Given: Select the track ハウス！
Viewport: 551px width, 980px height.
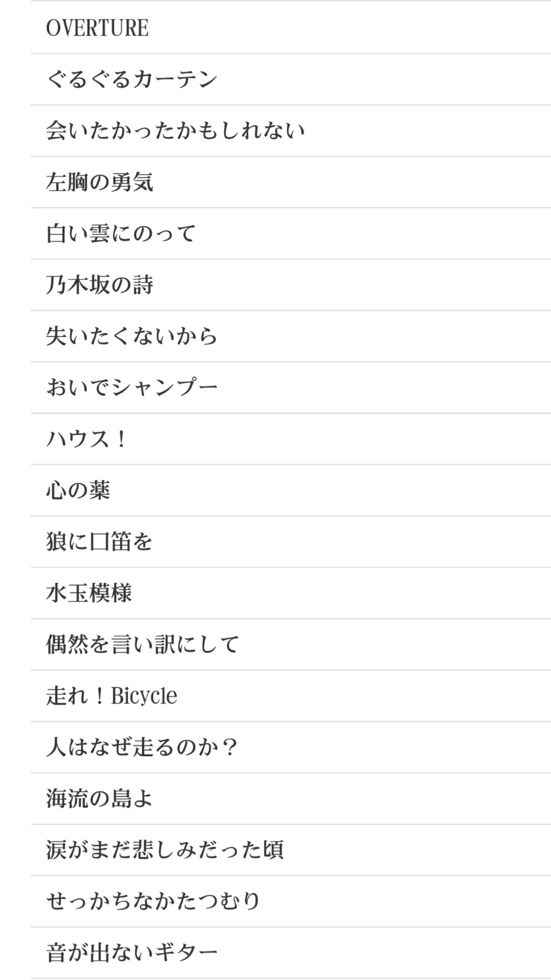Looking at the screenshot, I should click(x=87, y=439).
